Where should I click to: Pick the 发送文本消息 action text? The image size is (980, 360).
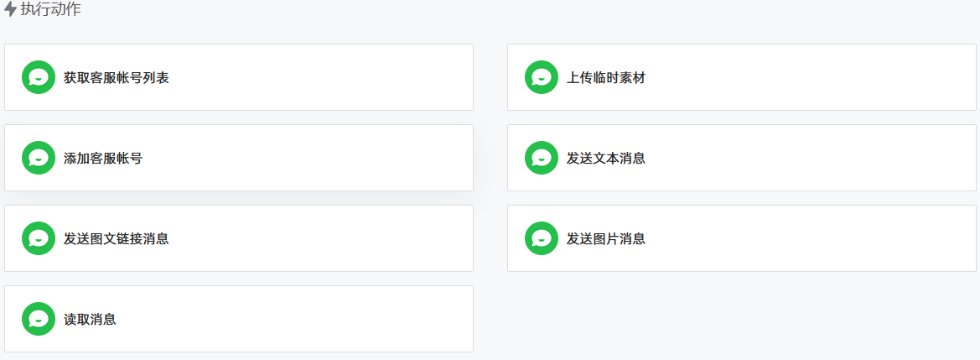606,159
